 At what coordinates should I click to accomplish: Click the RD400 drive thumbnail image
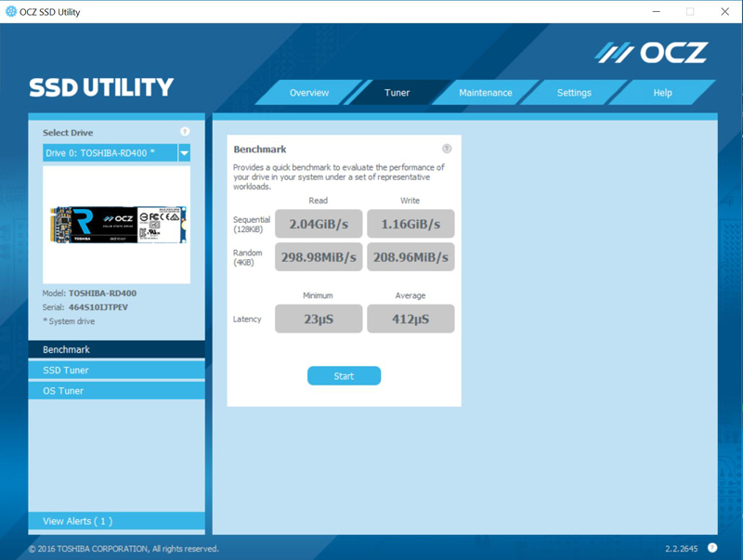point(118,225)
